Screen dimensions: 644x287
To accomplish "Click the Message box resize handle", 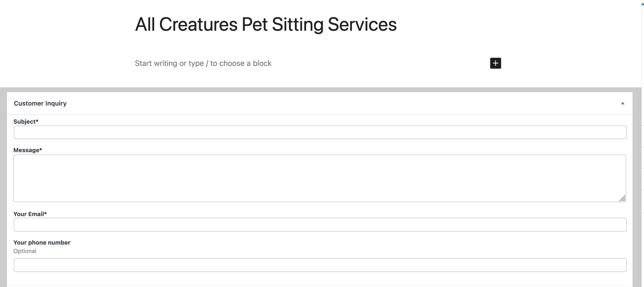I will (622, 198).
